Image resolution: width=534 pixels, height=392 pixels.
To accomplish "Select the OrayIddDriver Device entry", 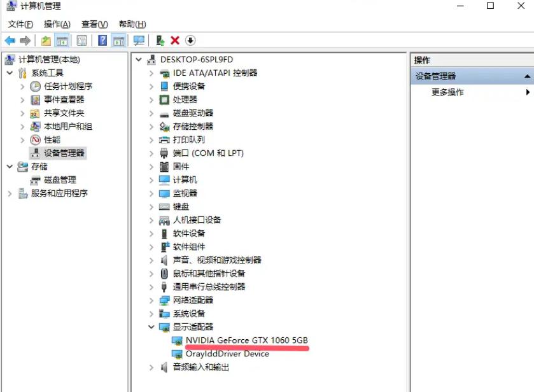I will (227, 354).
